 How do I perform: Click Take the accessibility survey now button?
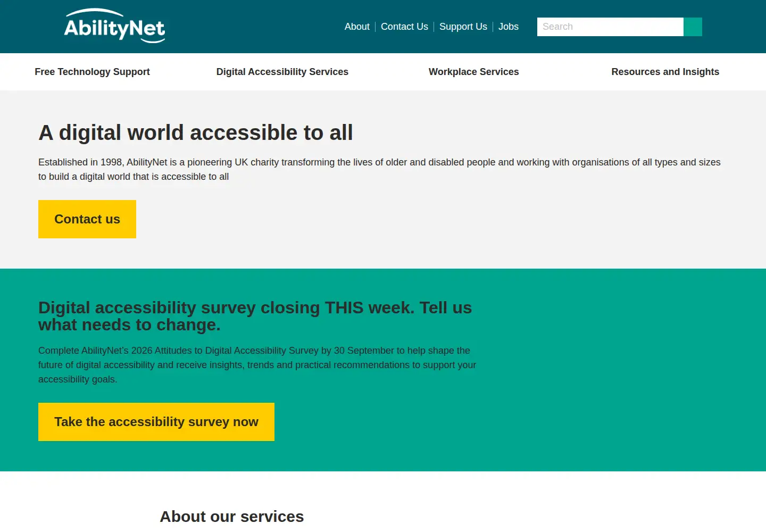tap(156, 422)
